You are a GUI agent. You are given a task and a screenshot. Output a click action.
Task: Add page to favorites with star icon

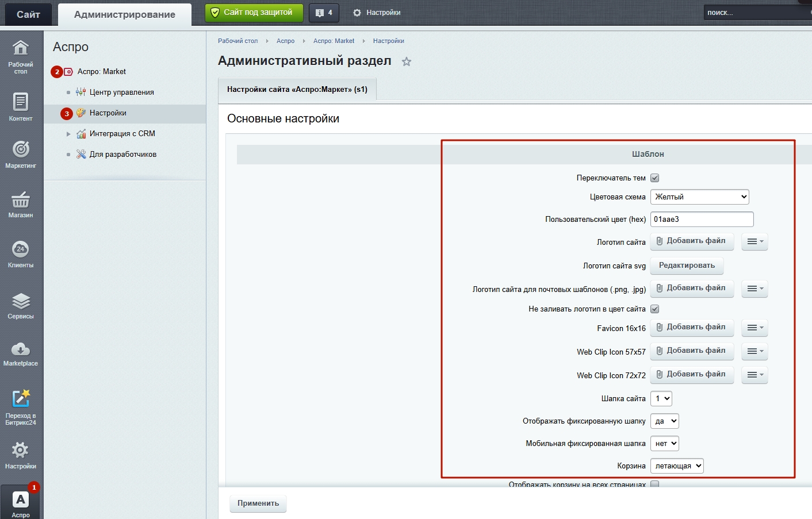click(407, 61)
